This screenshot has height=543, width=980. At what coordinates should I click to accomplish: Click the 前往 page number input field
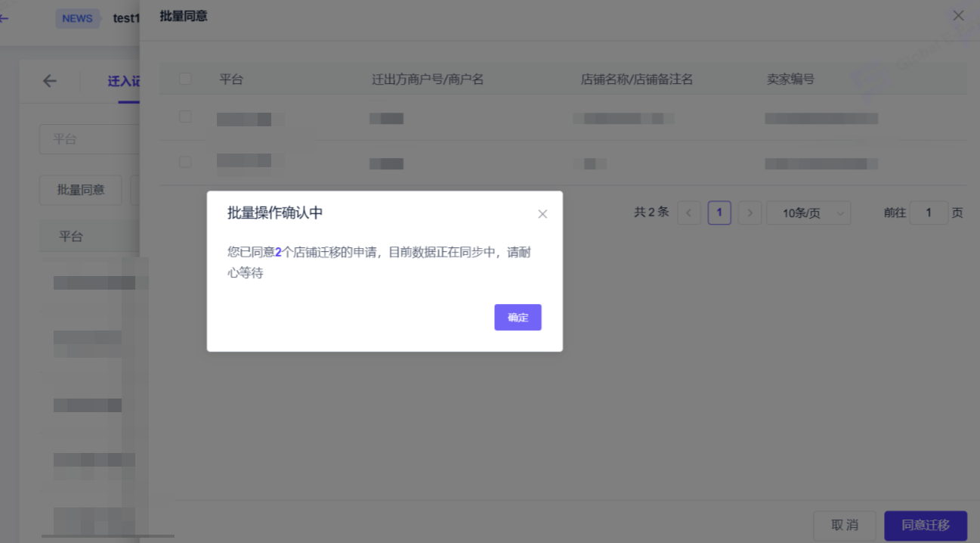coord(928,213)
